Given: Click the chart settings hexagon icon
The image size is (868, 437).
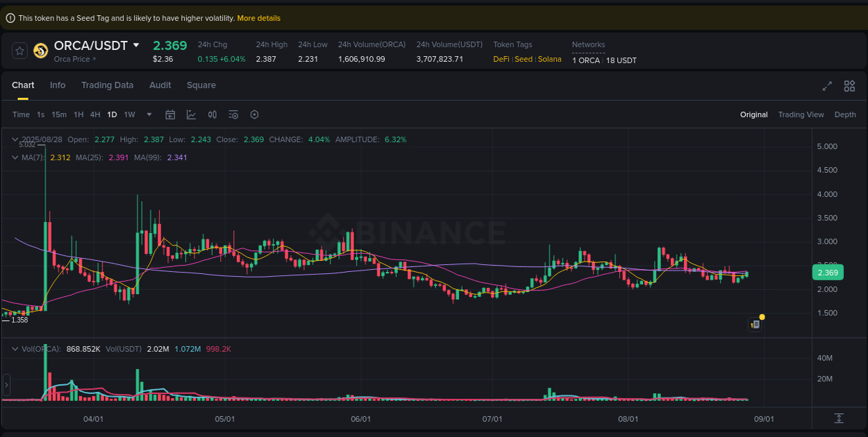Looking at the screenshot, I should 254,114.
